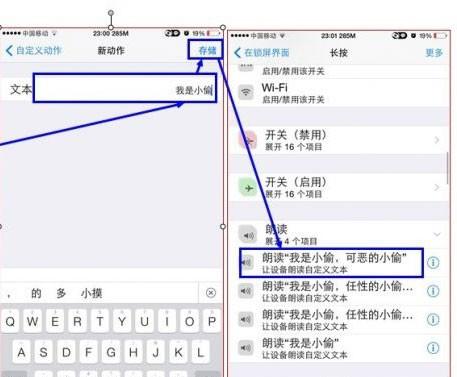Viewport: 457px width, 377px height.
Task: Tap the S key on keyboard
Action: pos(44,352)
